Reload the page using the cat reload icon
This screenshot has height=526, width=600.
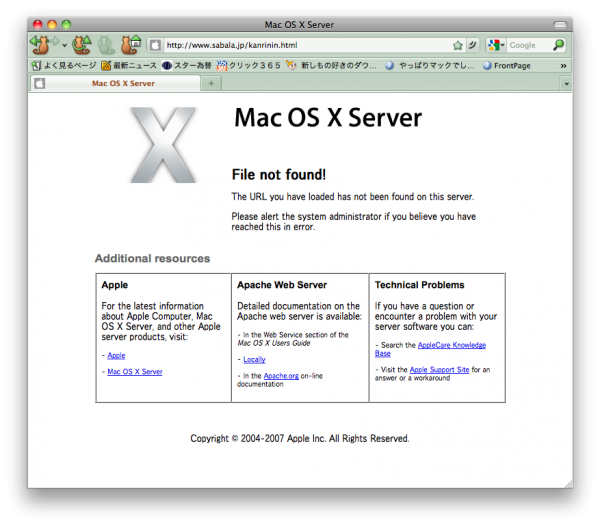[x=82, y=45]
